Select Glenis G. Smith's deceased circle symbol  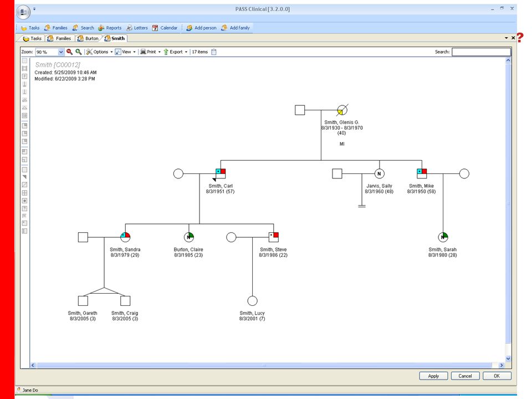[x=342, y=110]
